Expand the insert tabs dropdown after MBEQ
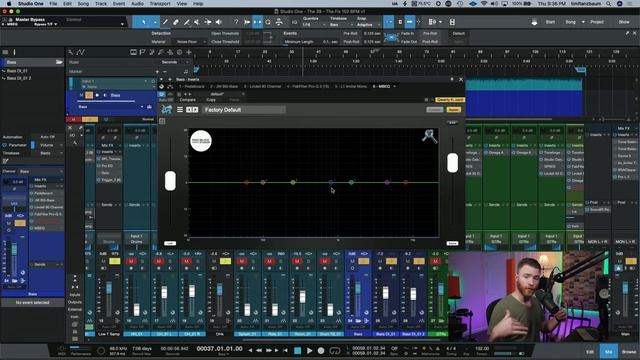 pyautogui.click(x=394, y=87)
